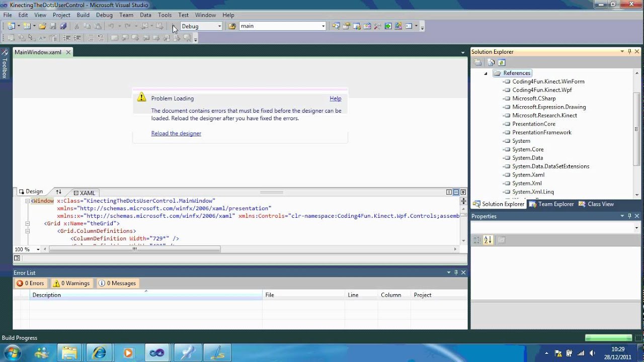Select the Coding4Fun.Kinect.Wpf reference

(542, 90)
